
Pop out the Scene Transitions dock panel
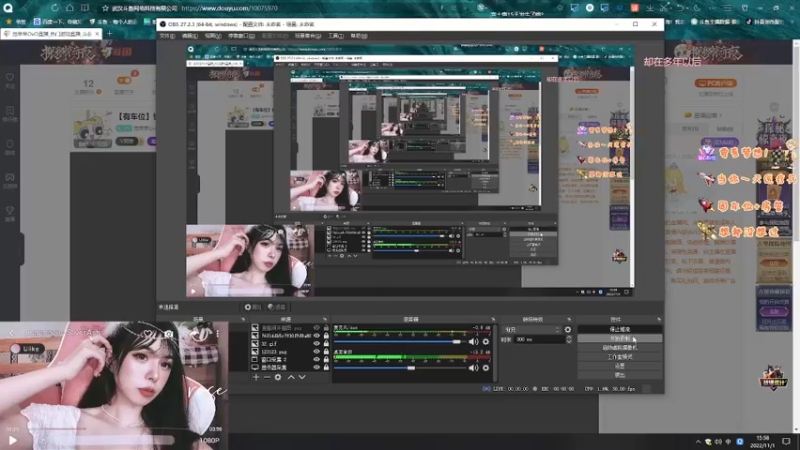569,319
